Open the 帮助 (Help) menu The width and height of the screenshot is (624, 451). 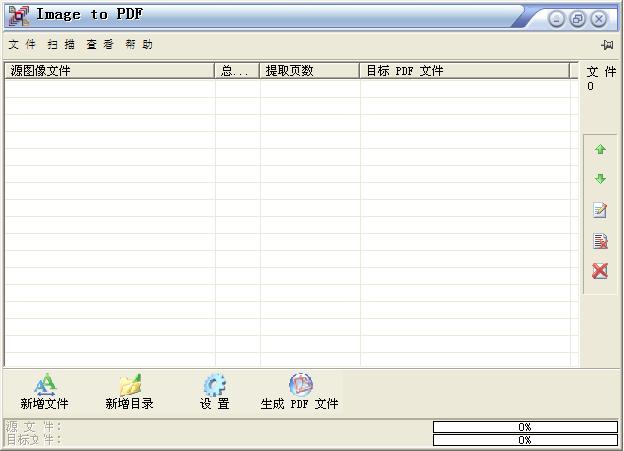139,44
